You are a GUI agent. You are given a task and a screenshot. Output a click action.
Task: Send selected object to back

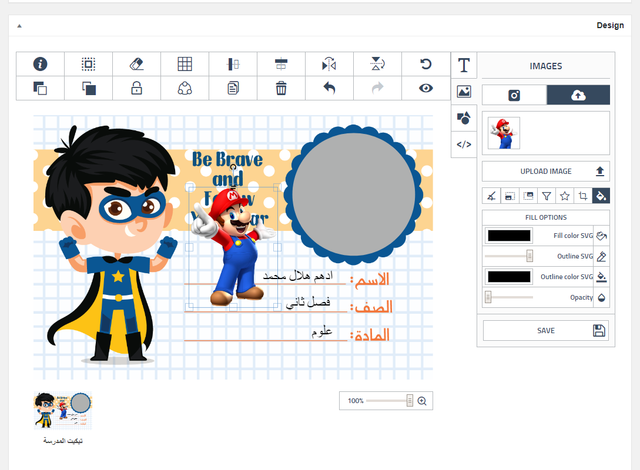click(x=88, y=88)
